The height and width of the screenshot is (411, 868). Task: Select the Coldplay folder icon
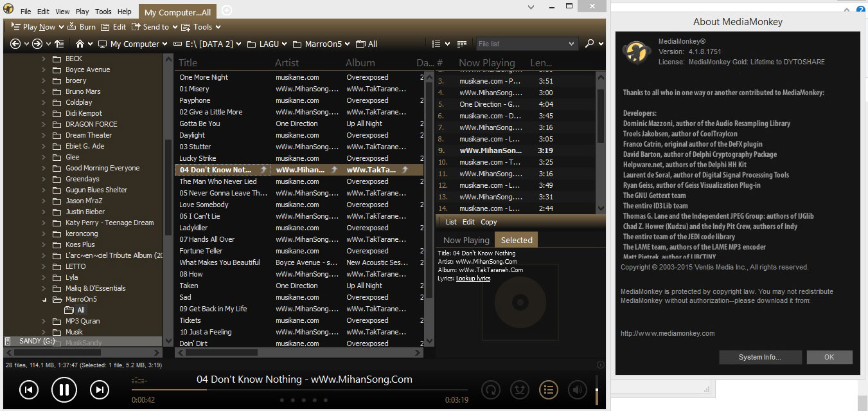pyautogui.click(x=57, y=102)
